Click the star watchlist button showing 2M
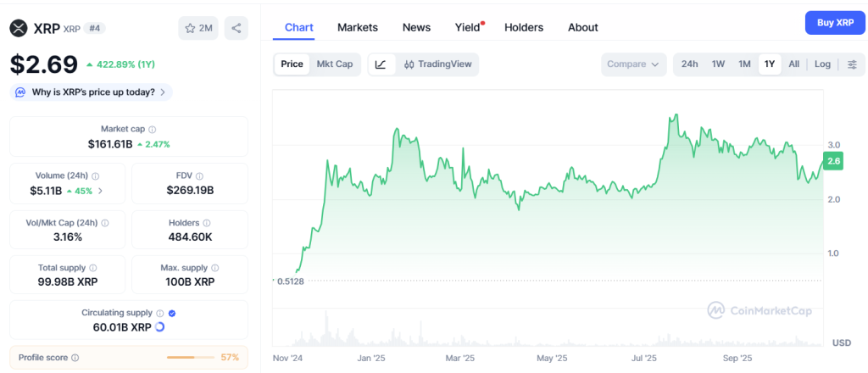Viewport: 868px width, 373px height. pyautogui.click(x=198, y=28)
